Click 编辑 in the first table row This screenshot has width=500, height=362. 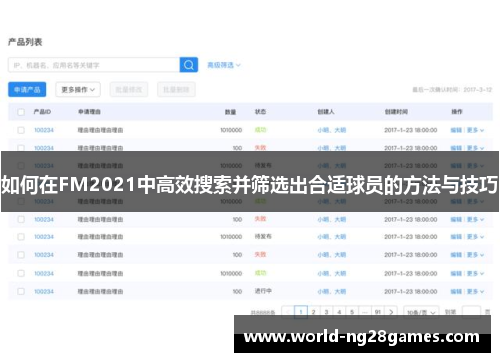(456, 130)
